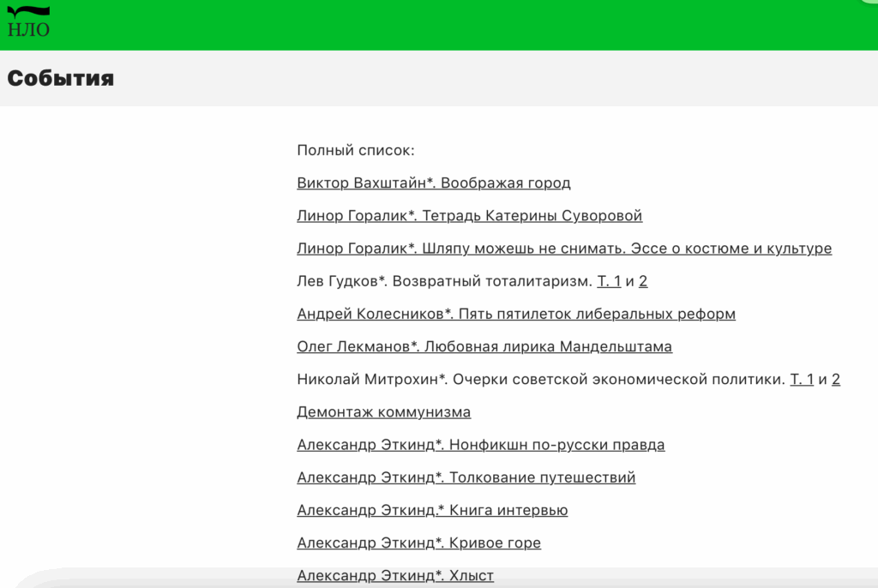Open Александр Эткинд. Кривое горе link
Screen dimensions: 878x588
click(x=418, y=543)
